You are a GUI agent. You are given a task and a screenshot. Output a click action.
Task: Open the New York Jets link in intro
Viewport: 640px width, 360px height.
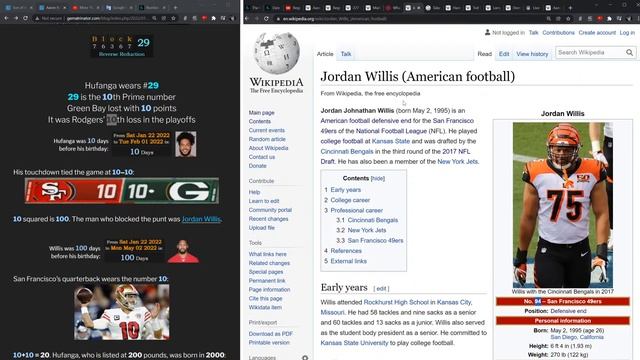click(458, 162)
